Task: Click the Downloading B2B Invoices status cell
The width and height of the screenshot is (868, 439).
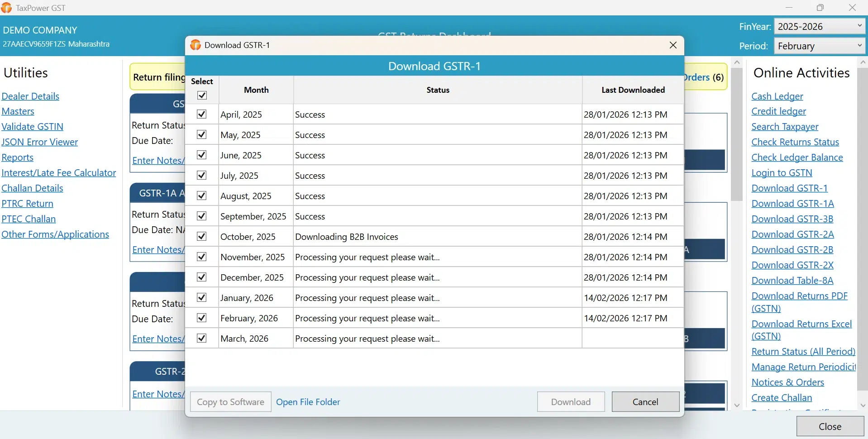Action: pyautogui.click(x=438, y=237)
